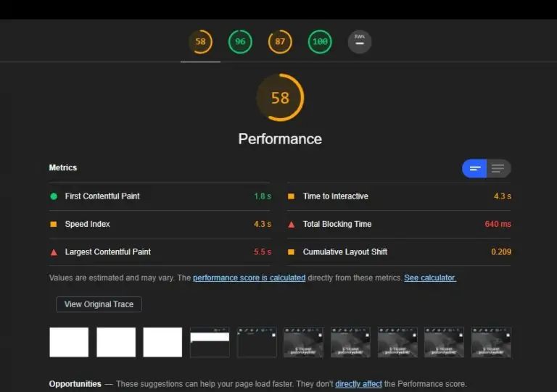Select the fourth filmstrip thumbnail with white banner
This screenshot has width=557, height=392.
tap(210, 342)
